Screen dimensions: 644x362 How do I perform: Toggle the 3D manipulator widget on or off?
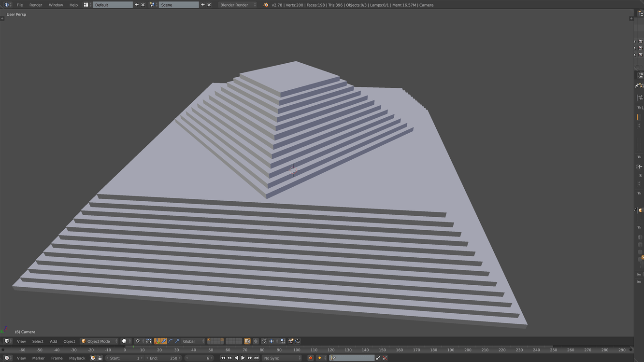[x=157, y=341]
